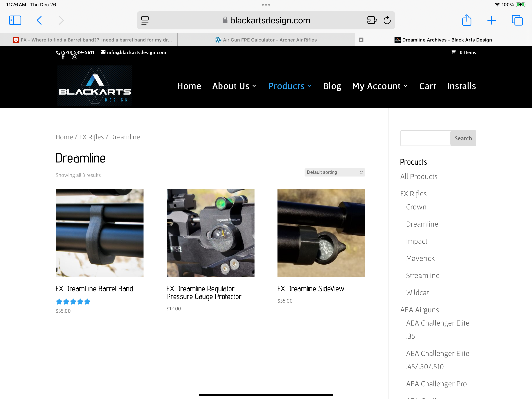Open All Products category

click(419, 177)
